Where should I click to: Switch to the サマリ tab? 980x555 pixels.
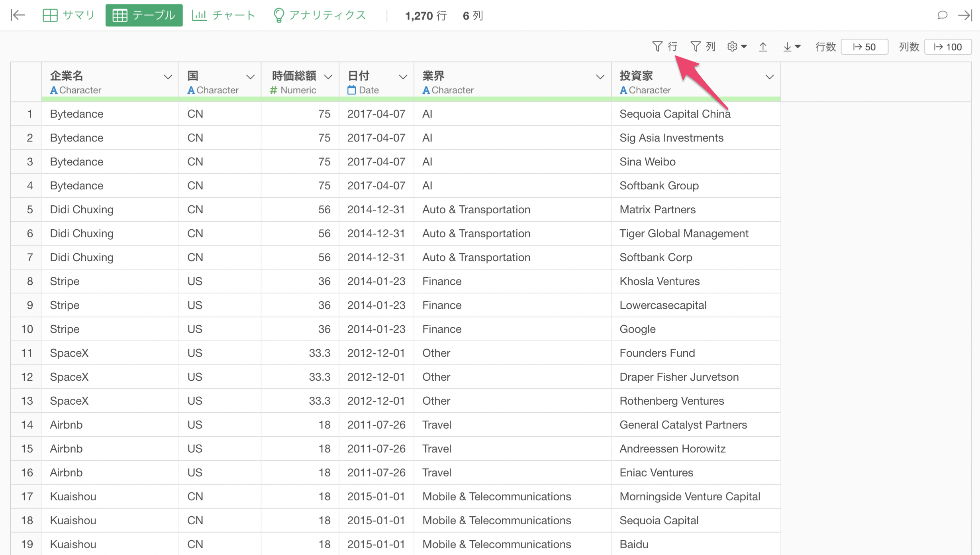69,15
